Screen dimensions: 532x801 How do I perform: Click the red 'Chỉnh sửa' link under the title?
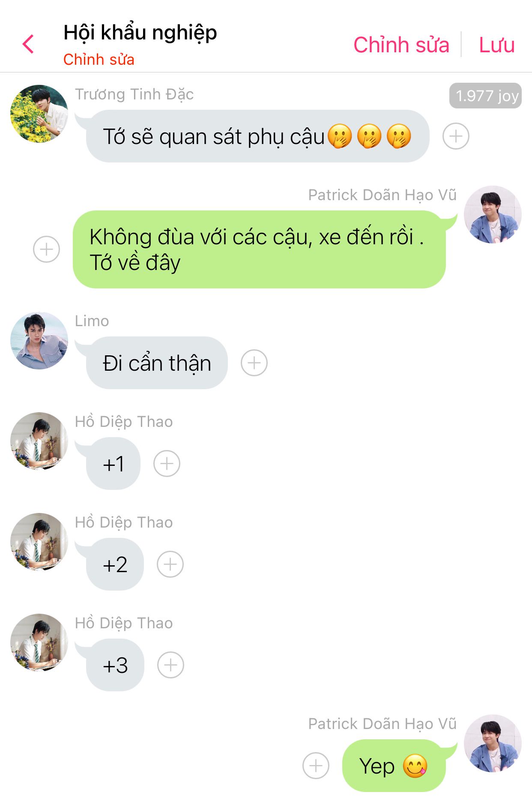[x=99, y=60]
